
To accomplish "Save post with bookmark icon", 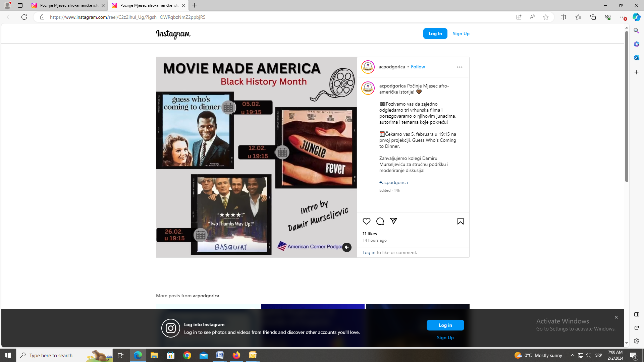I will tap(460, 221).
